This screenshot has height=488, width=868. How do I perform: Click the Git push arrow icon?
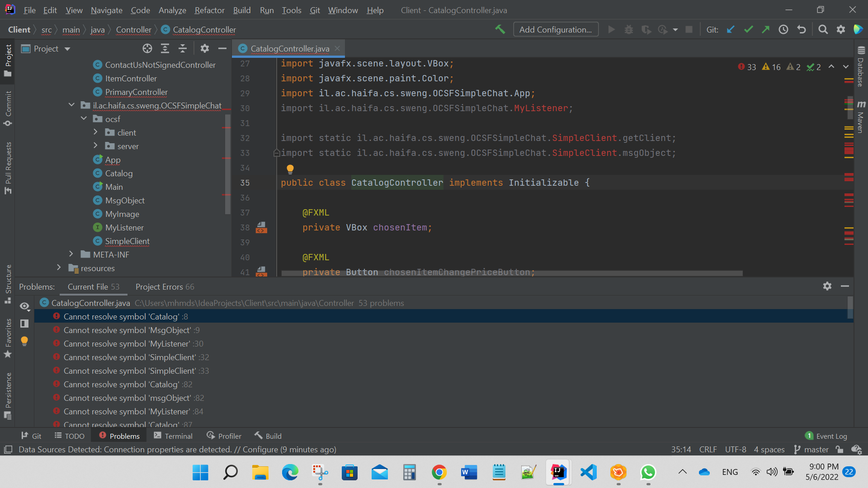tap(765, 29)
